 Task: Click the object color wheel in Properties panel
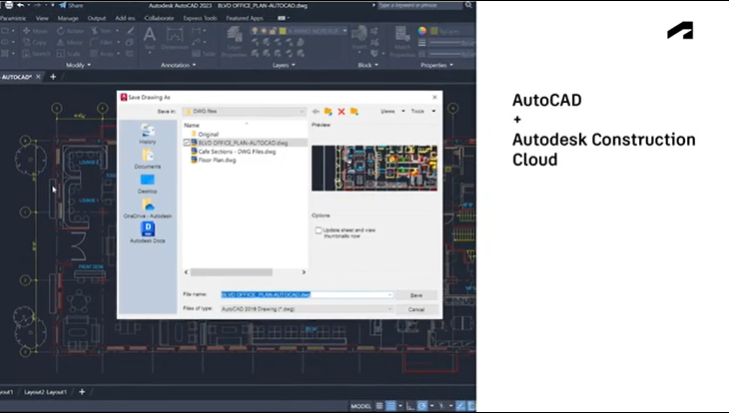click(x=422, y=31)
